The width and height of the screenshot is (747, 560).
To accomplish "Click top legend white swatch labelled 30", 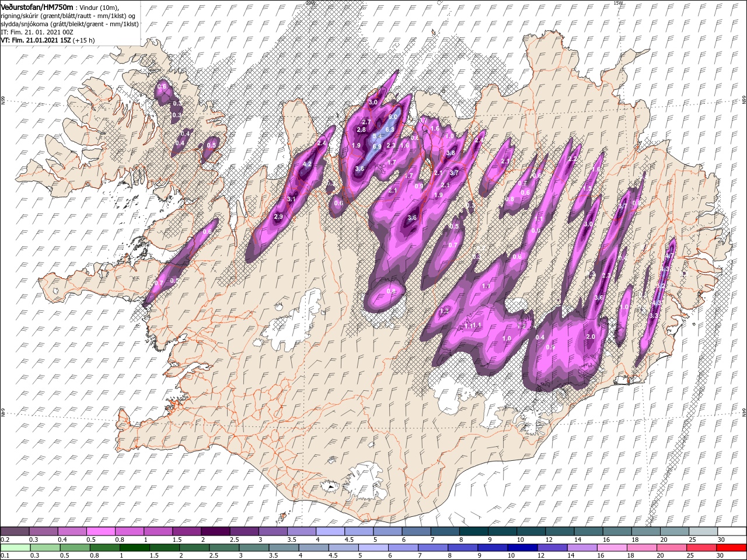I will [732, 531].
